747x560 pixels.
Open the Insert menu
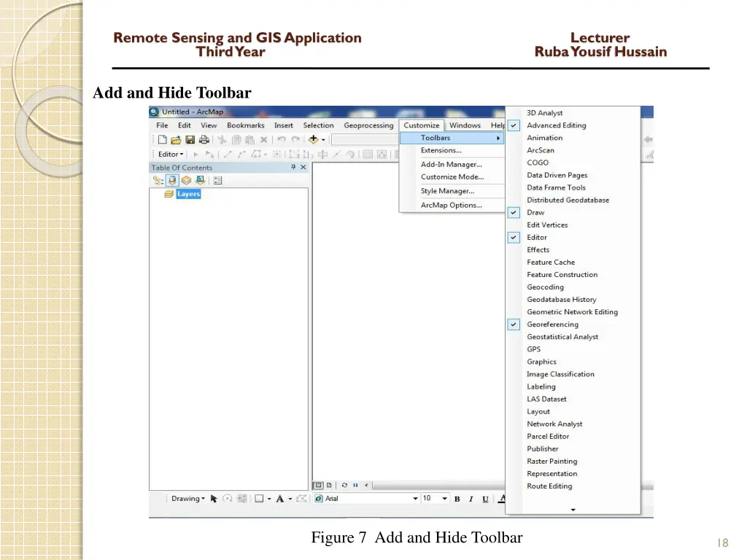click(284, 125)
